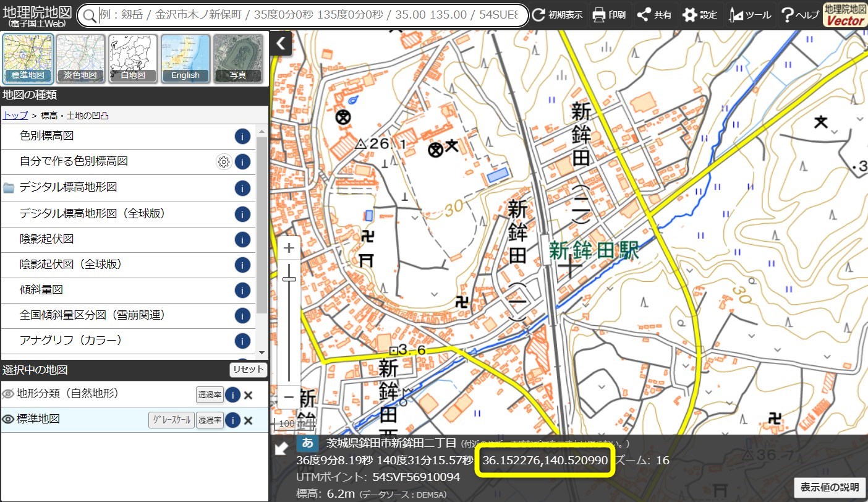The height and width of the screenshot is (502, 868).
Task: Toggle グレースケール for 標準地図
Action: pos(171,420)
